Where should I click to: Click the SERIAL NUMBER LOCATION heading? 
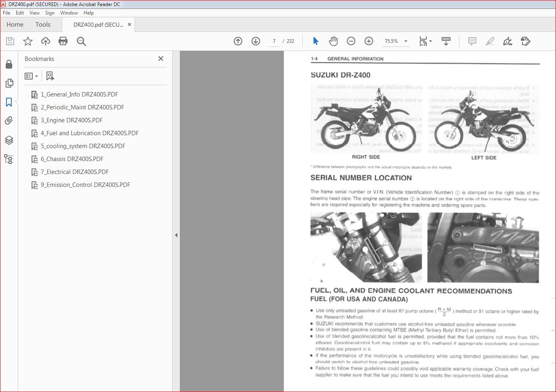point(361,178)
